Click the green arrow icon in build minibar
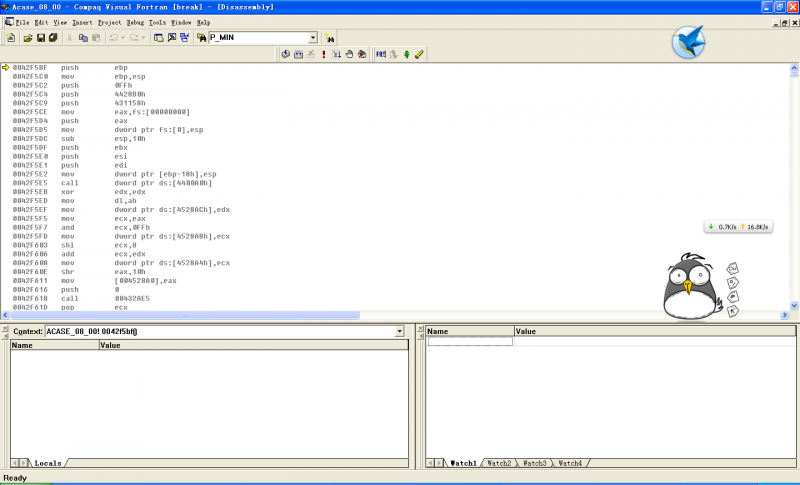The width and height of the screenshot is (800, 485). 407,54
